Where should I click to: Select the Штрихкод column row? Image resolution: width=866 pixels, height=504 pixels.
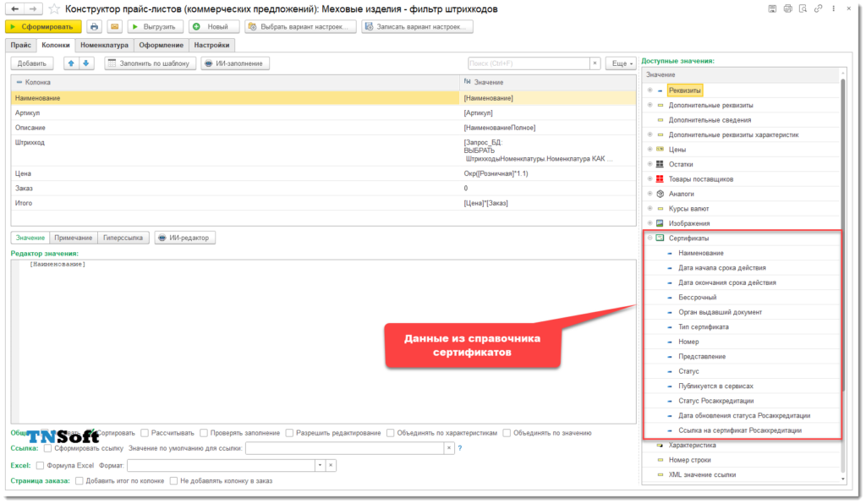click(323, 151)
